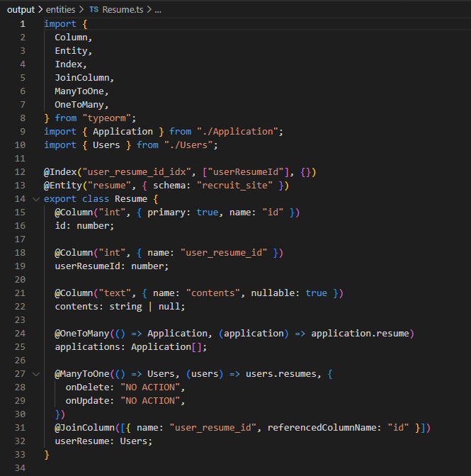Click the "recruit_site" schema string

click(235, 186)
